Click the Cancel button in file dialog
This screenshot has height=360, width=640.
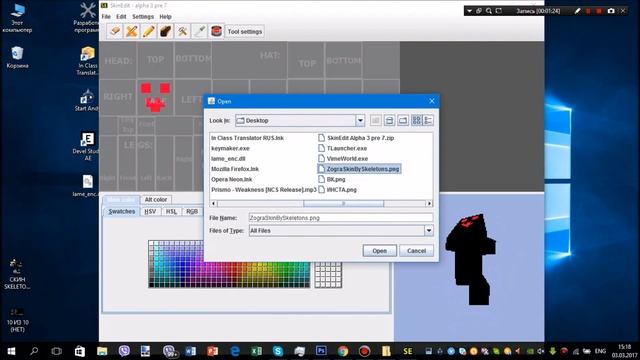pyautogui.click(x=416, y=251)
